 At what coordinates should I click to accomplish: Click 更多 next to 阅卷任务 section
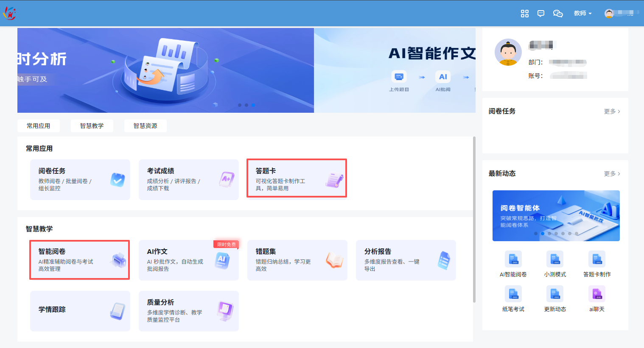click(x=612, y=111)
